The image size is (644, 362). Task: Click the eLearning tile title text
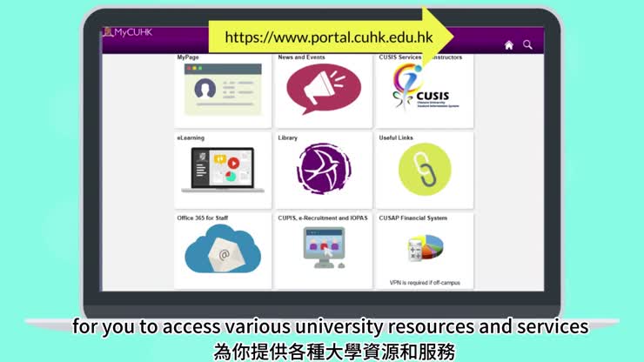(x=190, y=137)
